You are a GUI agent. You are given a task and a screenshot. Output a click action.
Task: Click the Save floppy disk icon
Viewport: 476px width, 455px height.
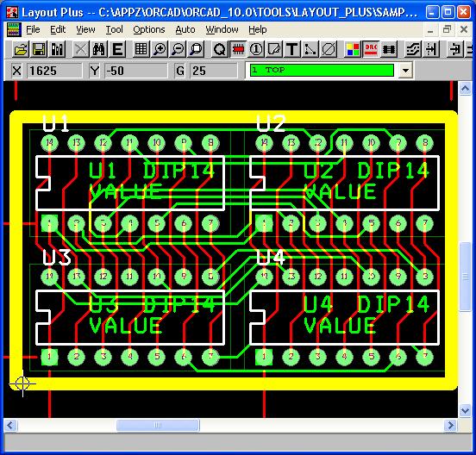(39, 49)
